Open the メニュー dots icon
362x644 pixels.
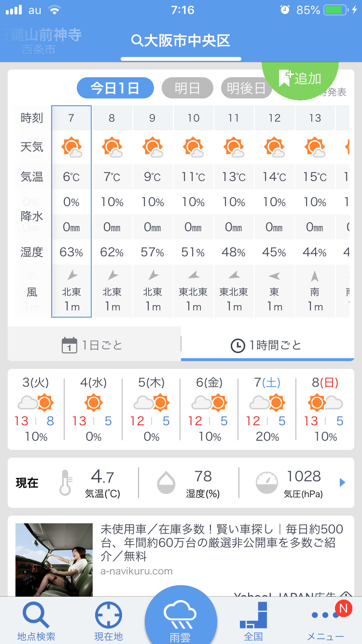coord(325,616)
